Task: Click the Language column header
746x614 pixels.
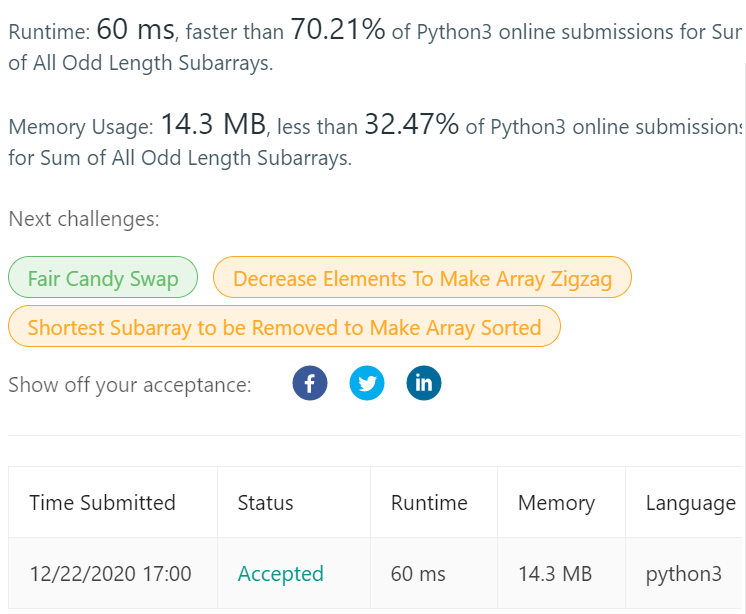Action: (x=691, y=503)
